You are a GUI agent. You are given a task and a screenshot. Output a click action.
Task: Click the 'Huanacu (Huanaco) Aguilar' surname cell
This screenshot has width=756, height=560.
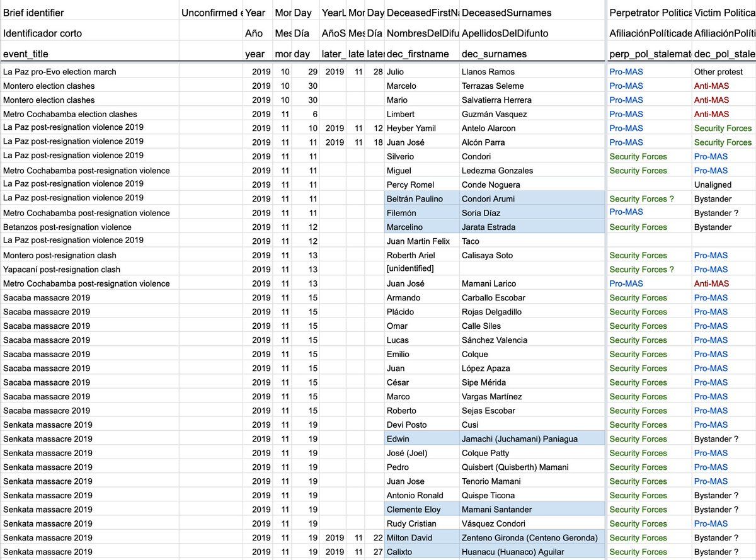tap(512, 552)
